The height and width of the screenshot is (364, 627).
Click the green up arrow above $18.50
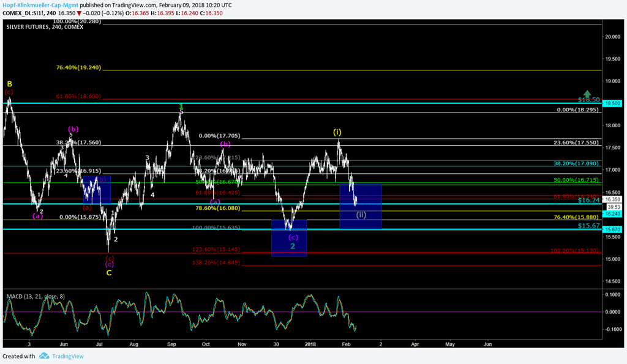(x=588, y=93)
